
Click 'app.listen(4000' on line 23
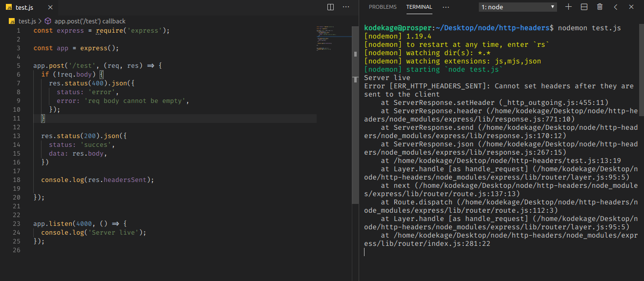63,223
